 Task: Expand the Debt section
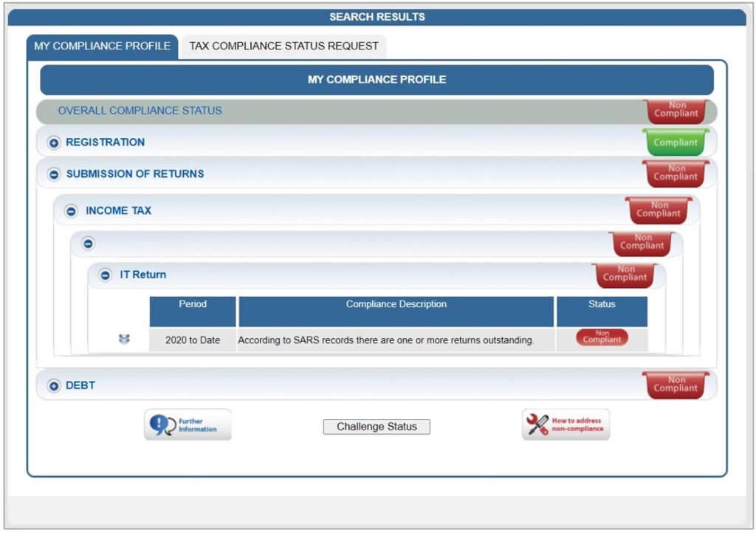pos(54,385)
